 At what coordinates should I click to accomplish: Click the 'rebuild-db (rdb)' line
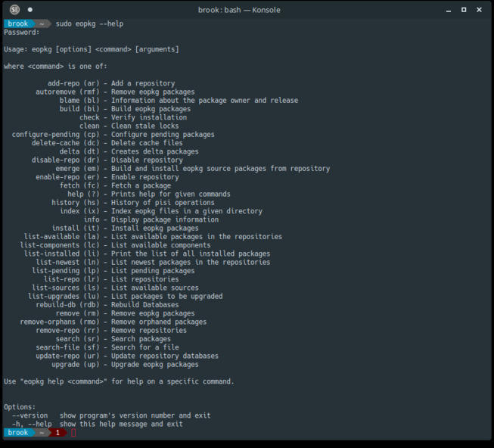pos(107,305)
